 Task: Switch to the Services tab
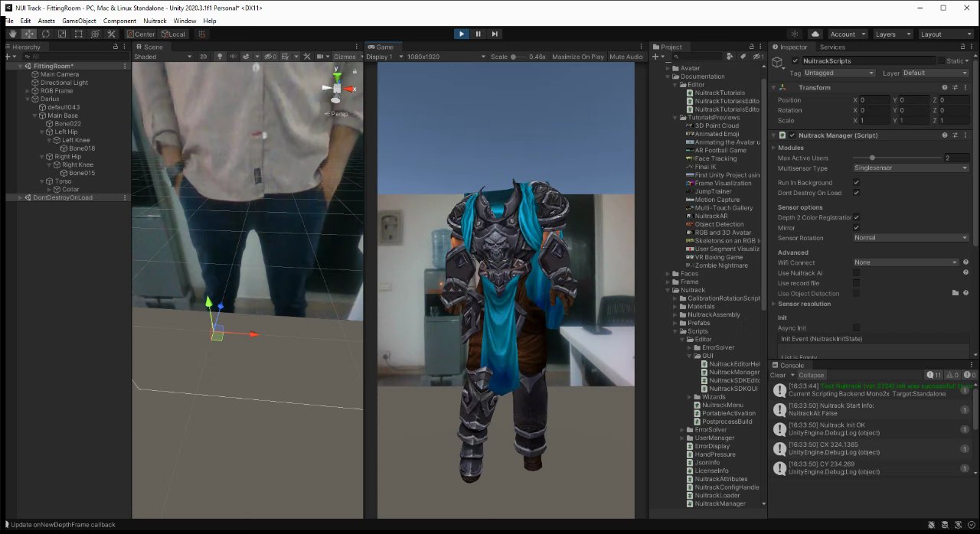click(832, 47)
